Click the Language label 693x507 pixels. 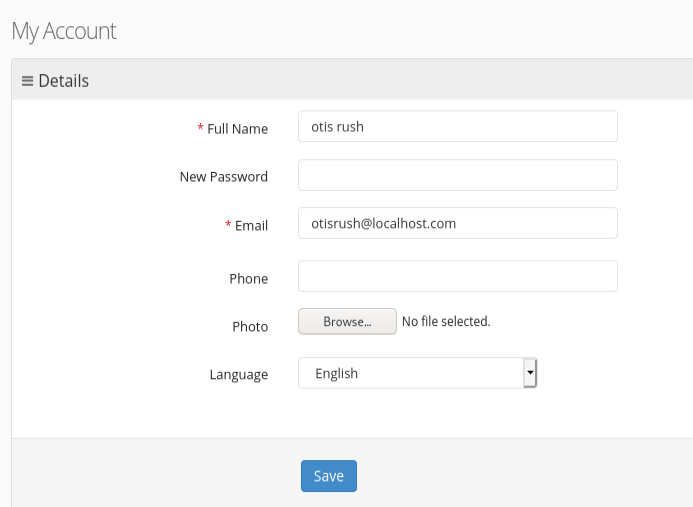pos(238,375)
